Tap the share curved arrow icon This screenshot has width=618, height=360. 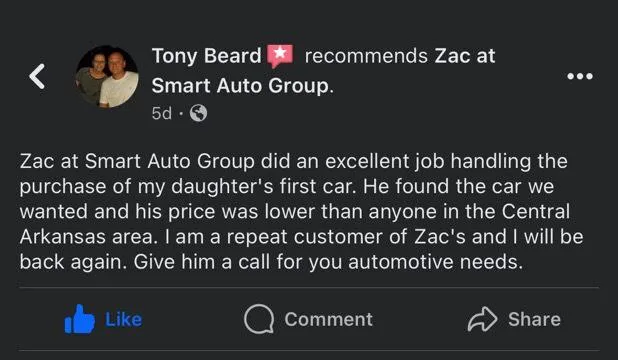(482, 319)
